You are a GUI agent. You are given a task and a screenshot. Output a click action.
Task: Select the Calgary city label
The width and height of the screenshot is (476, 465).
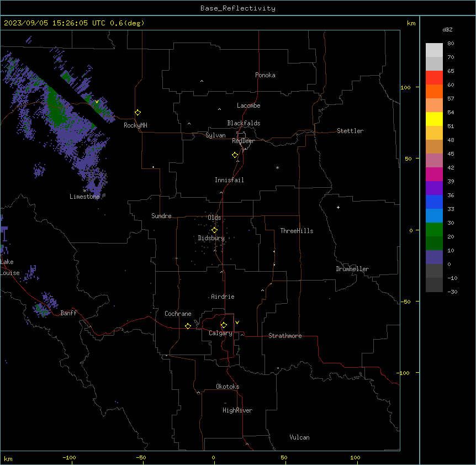(x=220, y=333)
